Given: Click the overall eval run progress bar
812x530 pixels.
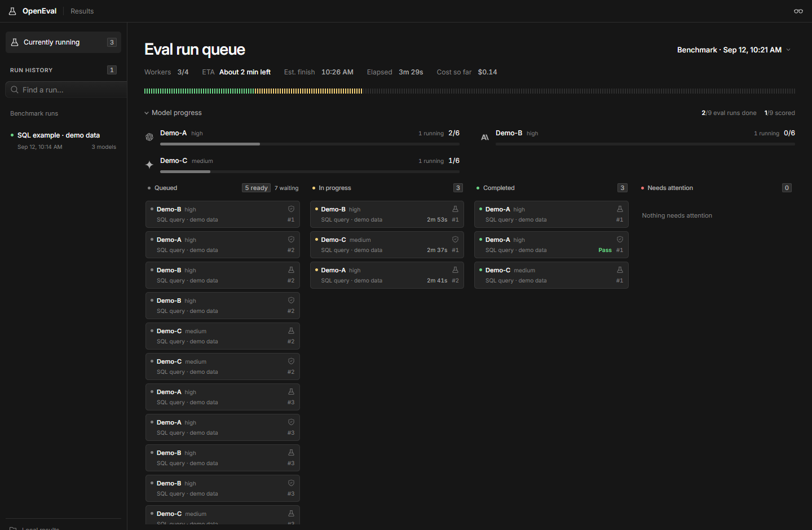Looking at the screenshot, I should [x=470, y=91].
